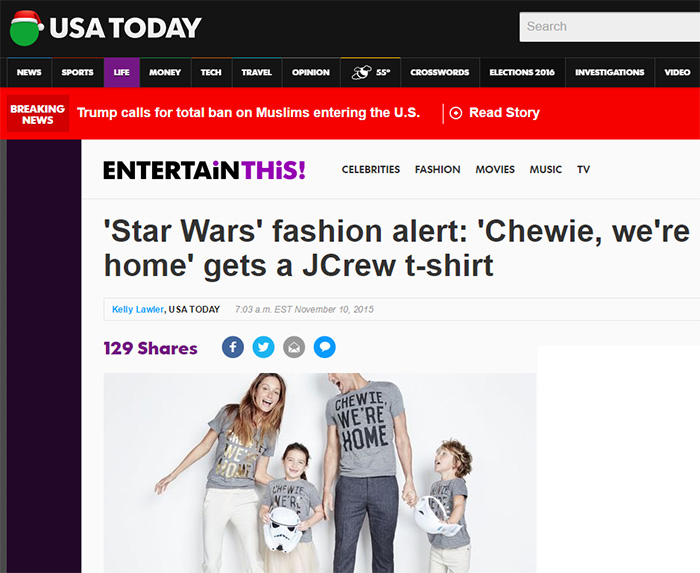Open the MONEY section
700x573 pixels.
point(165,72)
